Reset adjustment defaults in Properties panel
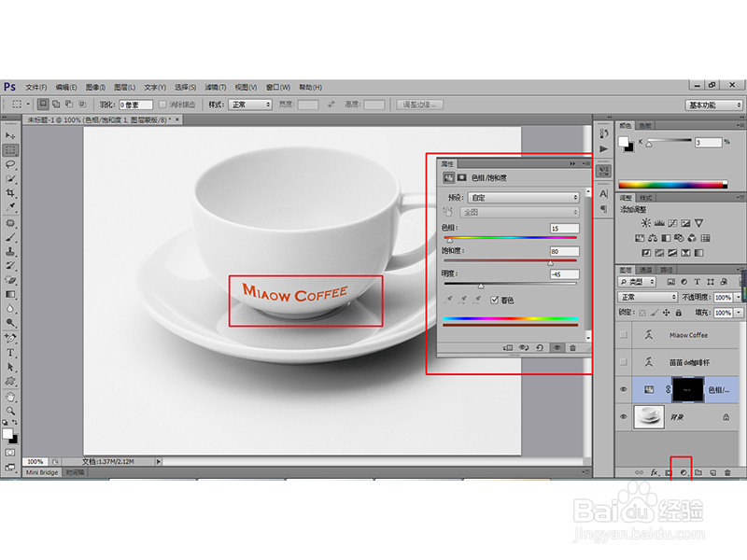Screen dimensions: 747x560 540,347
